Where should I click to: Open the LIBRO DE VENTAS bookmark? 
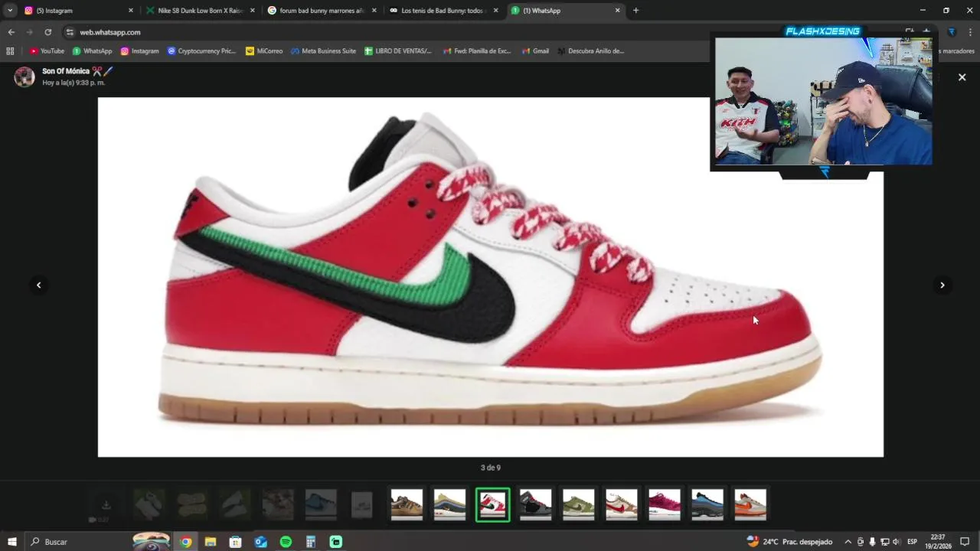[398, 51]
